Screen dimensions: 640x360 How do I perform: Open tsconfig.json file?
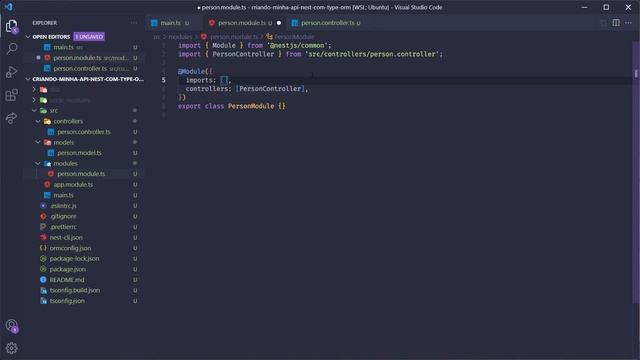pyautogui.click(x=83, y=301)
